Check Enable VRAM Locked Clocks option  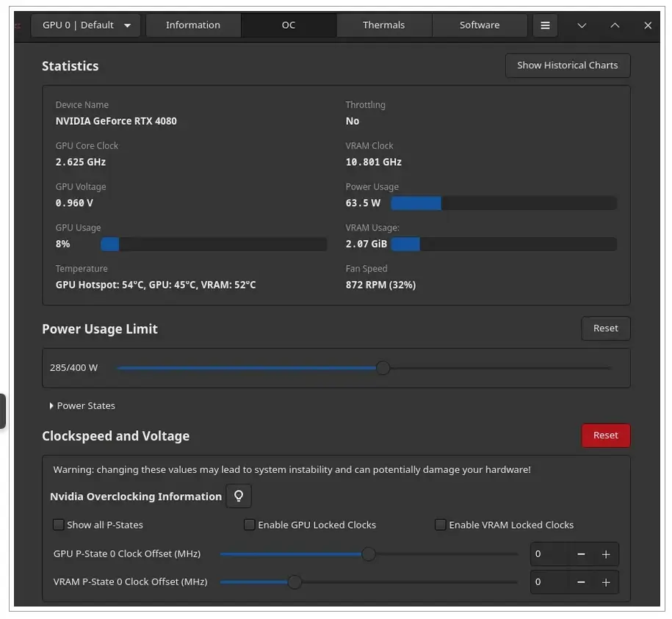pos(441,525)
